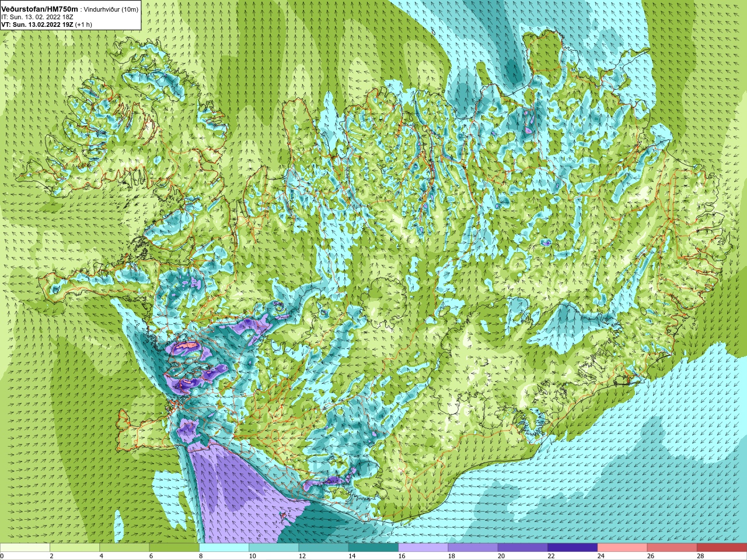
Task: Click the legend tick label '16'
Action: 402,556
